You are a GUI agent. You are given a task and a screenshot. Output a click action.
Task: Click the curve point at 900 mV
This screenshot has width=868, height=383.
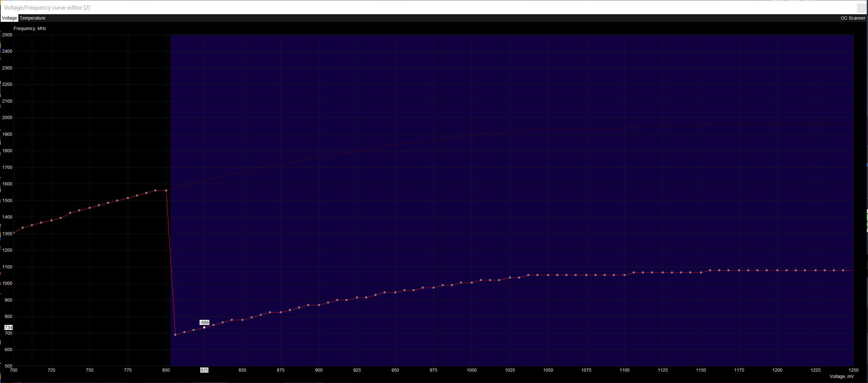tap(319, 305)
